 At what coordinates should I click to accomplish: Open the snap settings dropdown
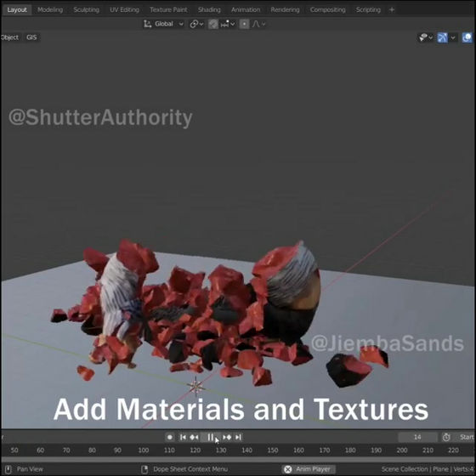coord(228,24)
